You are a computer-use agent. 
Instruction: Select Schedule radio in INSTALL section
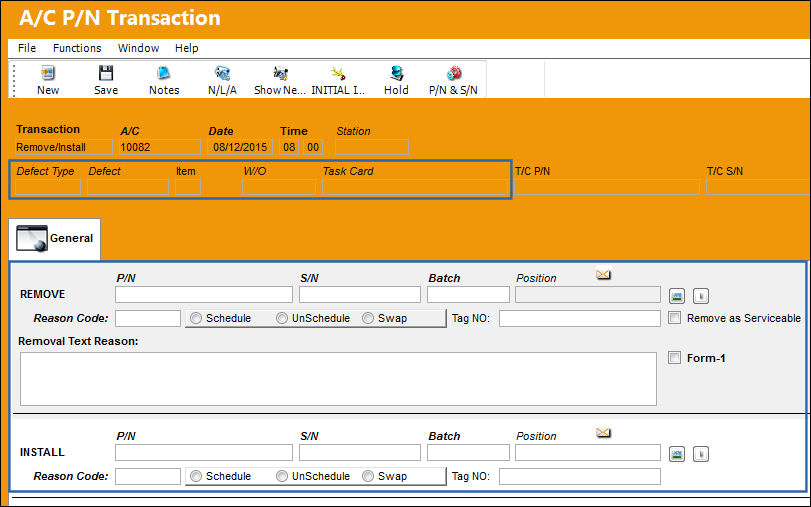coord(196,476)
